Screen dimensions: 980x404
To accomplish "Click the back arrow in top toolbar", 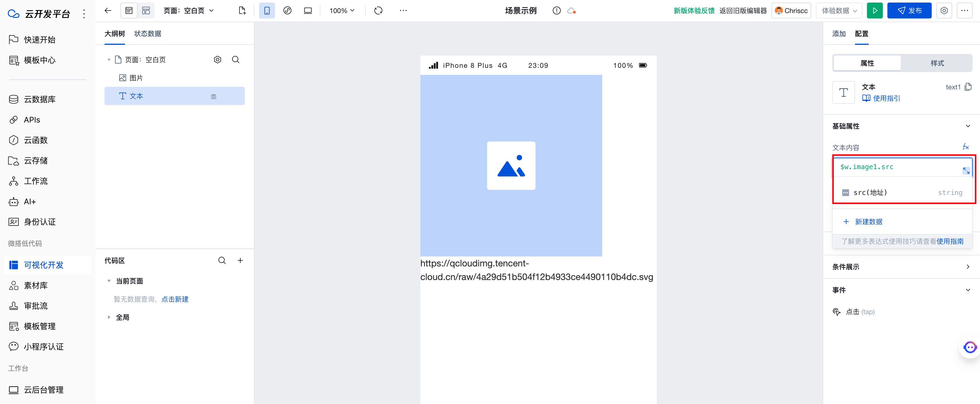I will point(108,11).
